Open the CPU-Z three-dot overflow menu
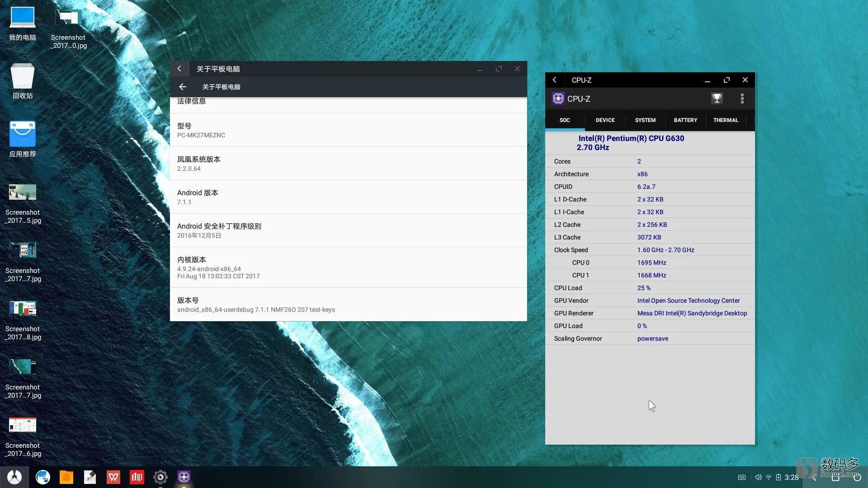The image size is (868, 488). [x=742, y=99]
